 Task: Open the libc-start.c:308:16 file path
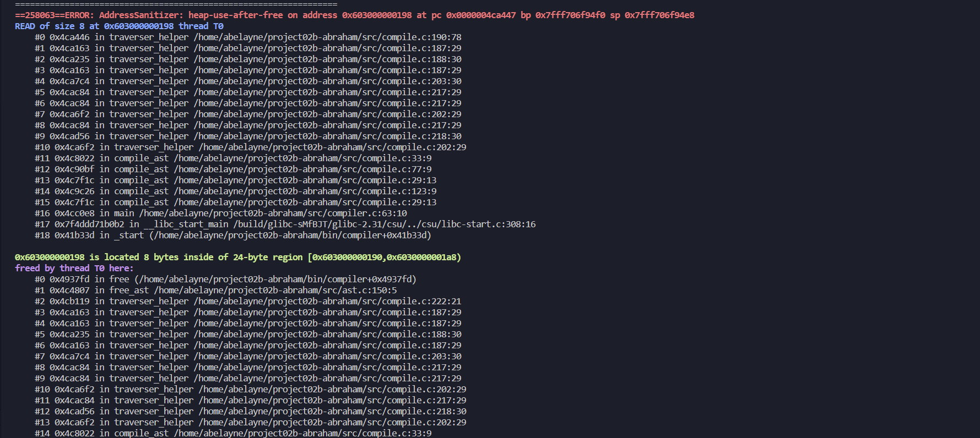(x=384, y=225)
